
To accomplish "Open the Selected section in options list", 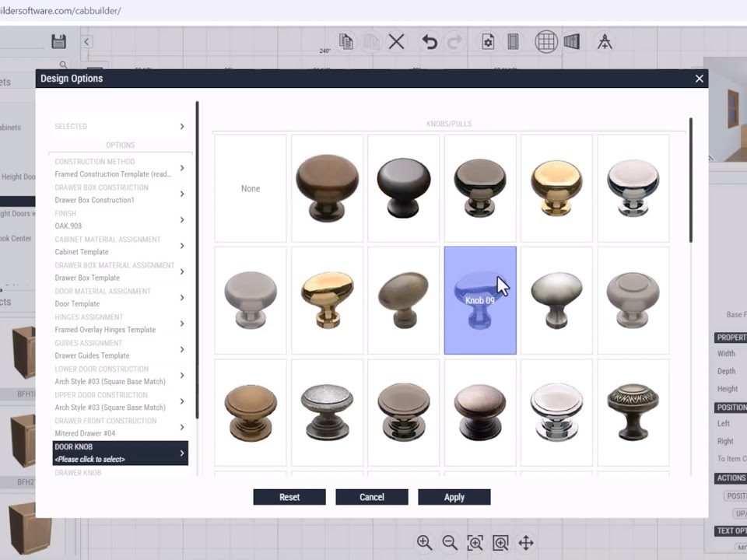I will click(181, 126).
